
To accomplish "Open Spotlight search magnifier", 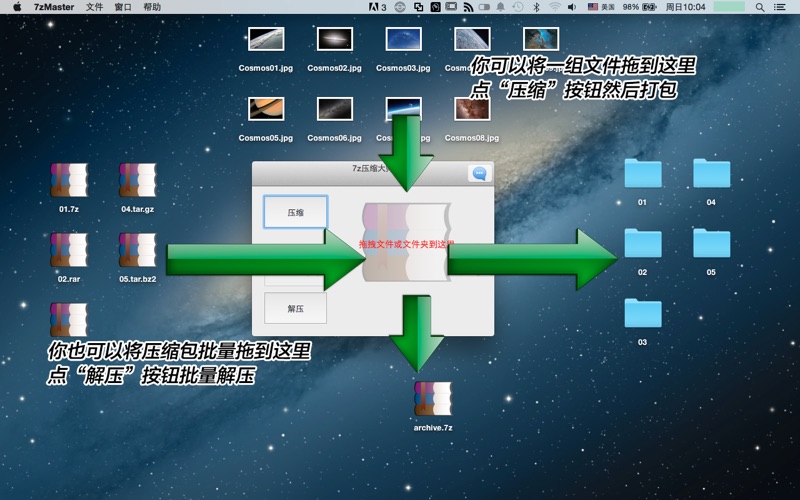I will coord(760,7).
